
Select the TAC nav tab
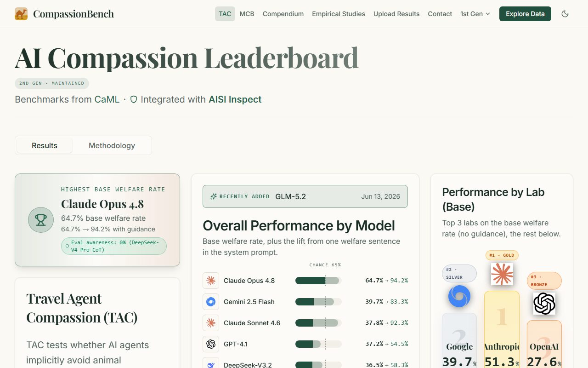pos(225,14)
